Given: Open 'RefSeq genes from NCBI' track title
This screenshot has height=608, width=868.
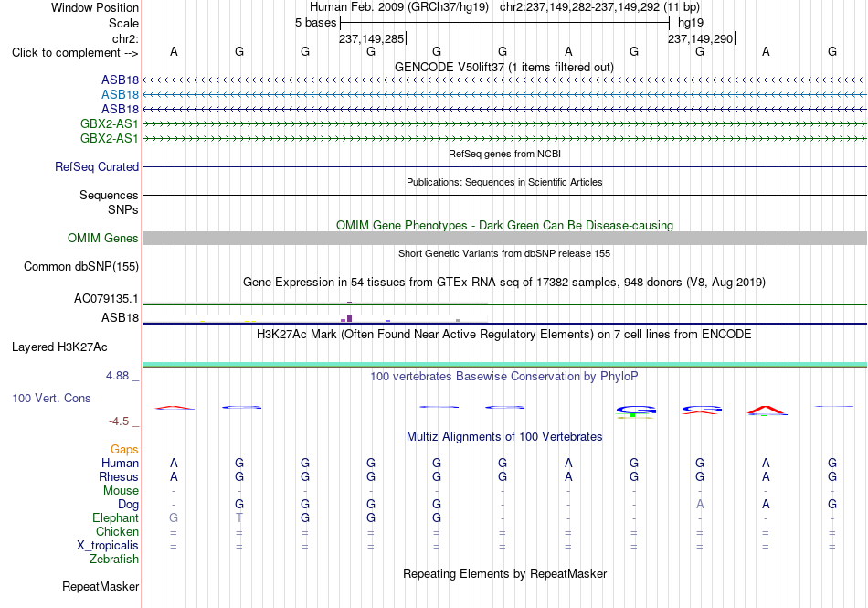Looking at the screenshot, I should [504, 154].
